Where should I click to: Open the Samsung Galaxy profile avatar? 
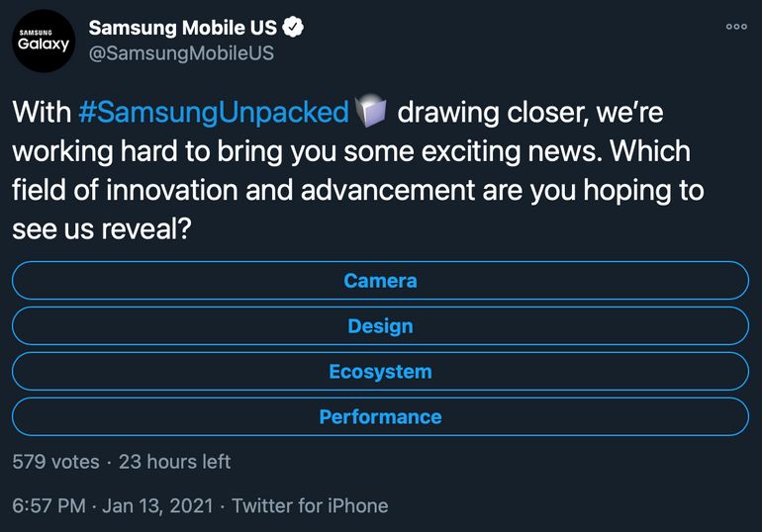pyautogui.click(x=44, y=41)
